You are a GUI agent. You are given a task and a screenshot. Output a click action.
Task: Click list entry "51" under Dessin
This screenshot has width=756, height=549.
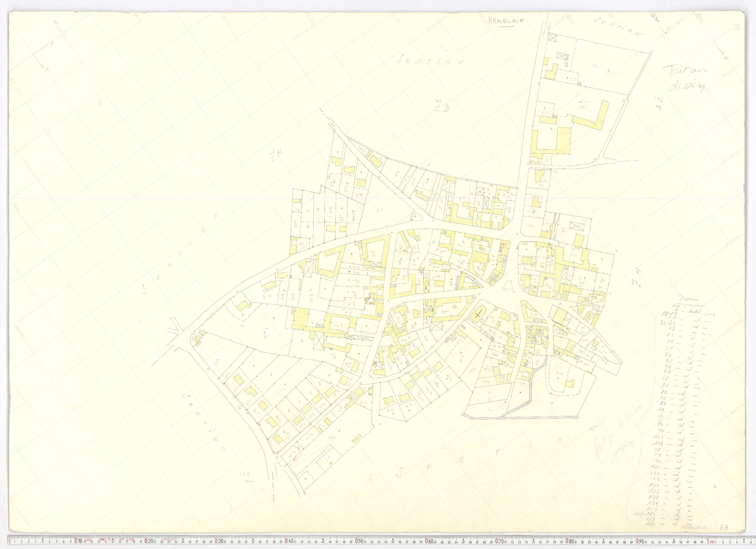(x=670, y=335)
